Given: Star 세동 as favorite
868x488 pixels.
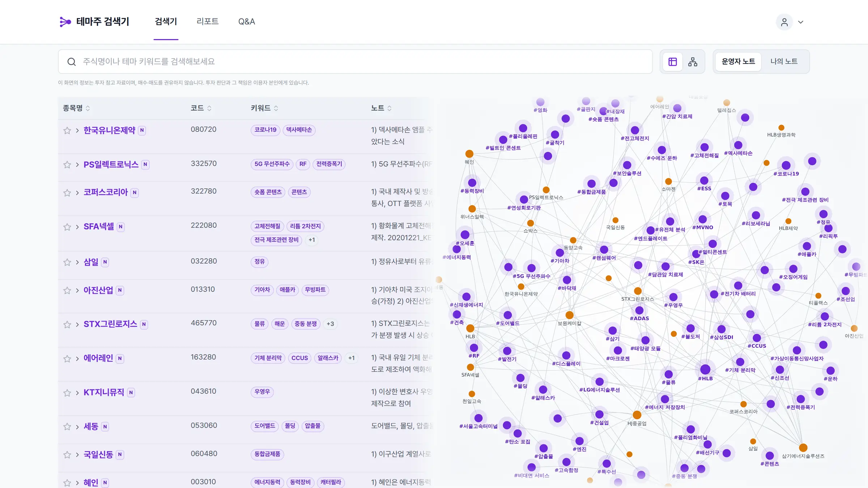Looking at the screenshot, I should coord(67,427).
